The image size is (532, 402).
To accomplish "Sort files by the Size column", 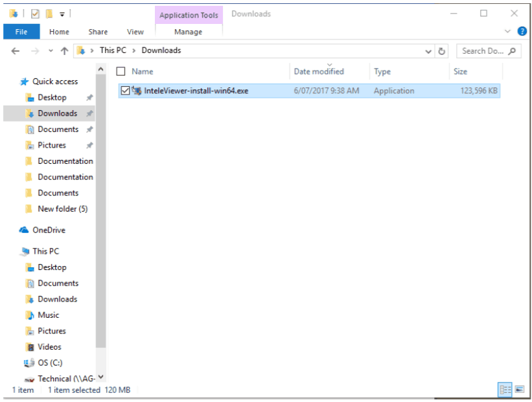I will (461, 71).
